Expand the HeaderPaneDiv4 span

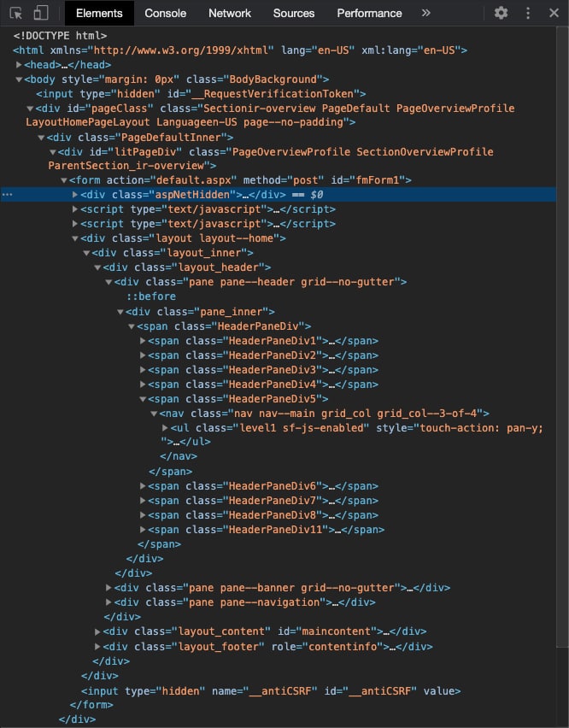point(143,385)
